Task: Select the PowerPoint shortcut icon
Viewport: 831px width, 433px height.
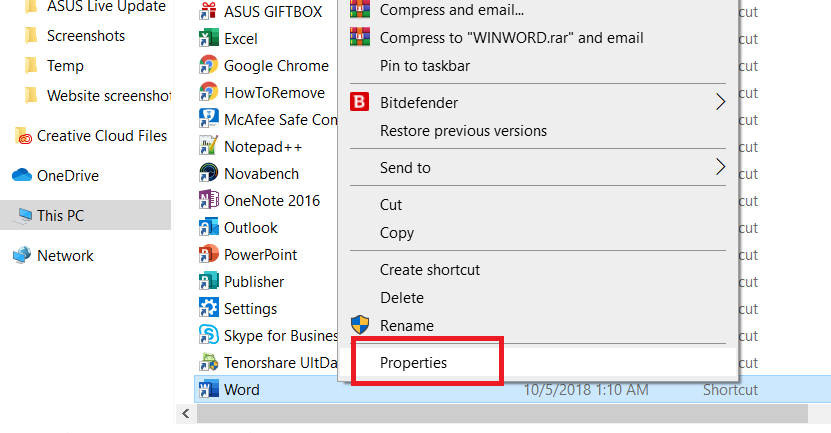Action: click(208, 254)
